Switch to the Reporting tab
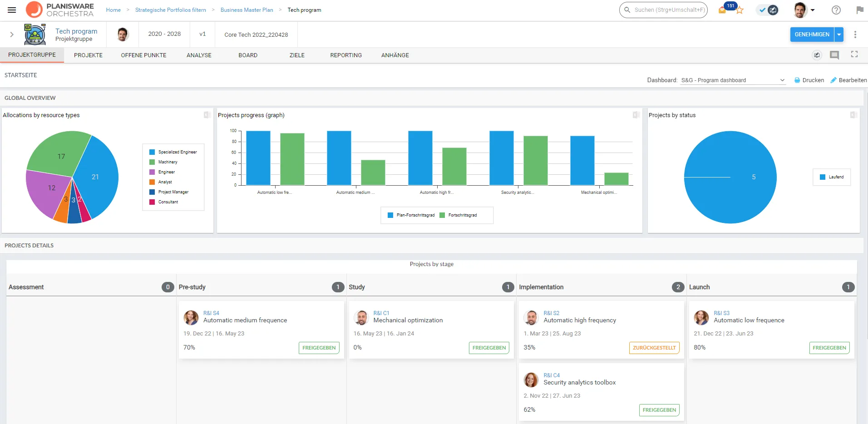 coord(345,55)
